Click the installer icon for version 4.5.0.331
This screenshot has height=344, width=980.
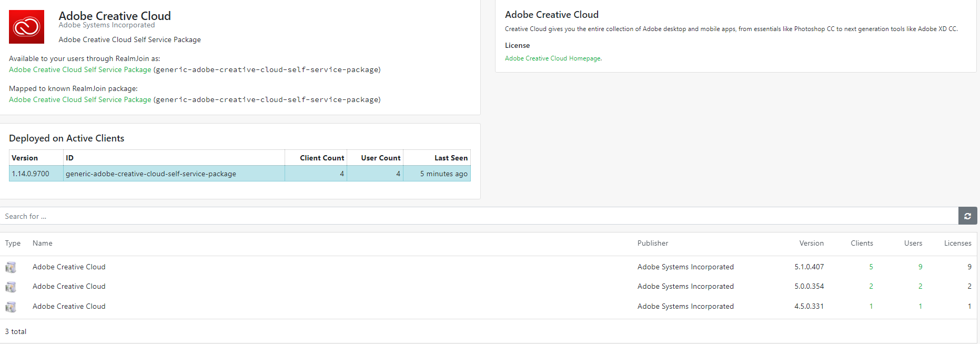[x=11, y=307]
